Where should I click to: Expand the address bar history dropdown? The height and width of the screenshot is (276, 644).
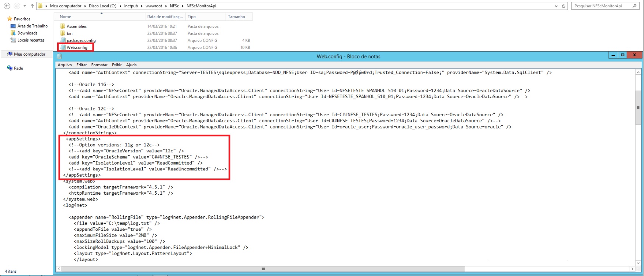coord(556,6)
